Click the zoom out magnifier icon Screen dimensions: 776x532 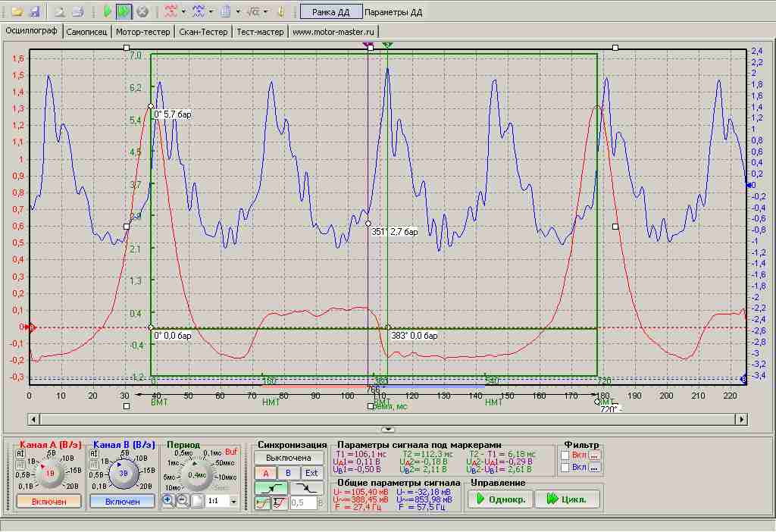183,501
